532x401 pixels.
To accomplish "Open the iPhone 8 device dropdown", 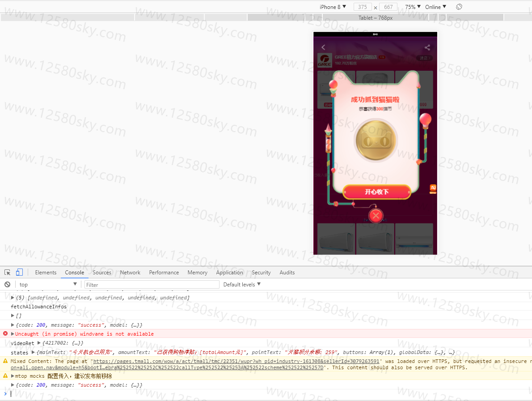I will (333, 7).
